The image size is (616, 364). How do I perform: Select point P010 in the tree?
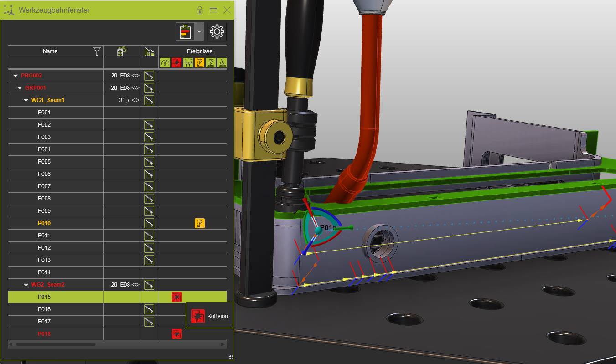coord(44,223)
